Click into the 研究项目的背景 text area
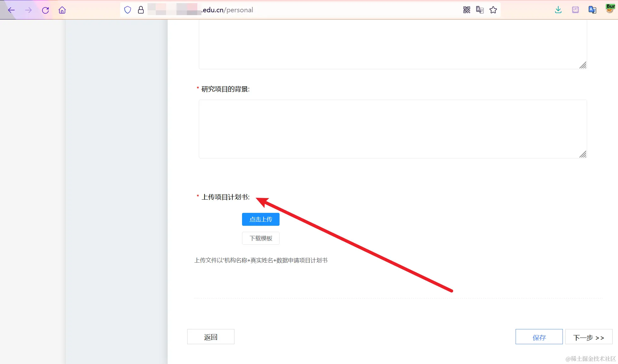618x364 pixels. 393,129
